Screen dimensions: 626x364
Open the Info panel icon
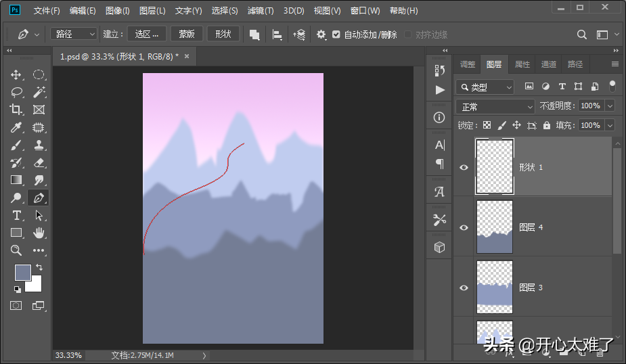pos(439,117)
